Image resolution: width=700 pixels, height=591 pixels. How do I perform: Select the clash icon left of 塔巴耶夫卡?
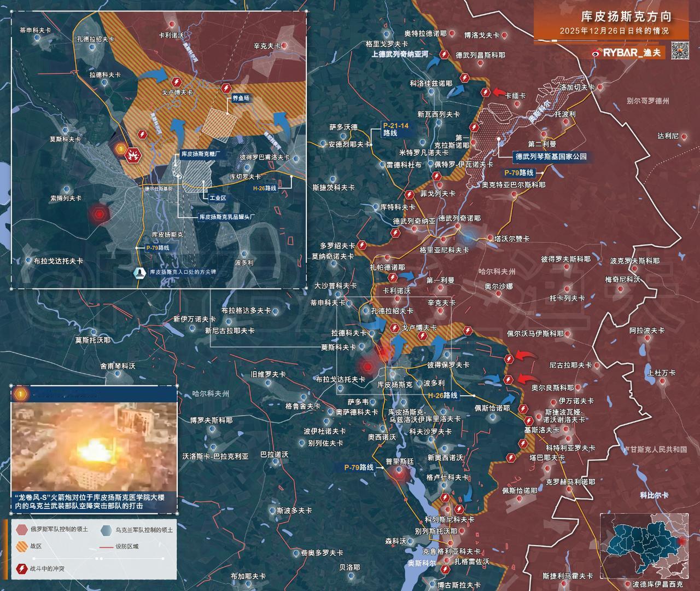click(511, 457)
